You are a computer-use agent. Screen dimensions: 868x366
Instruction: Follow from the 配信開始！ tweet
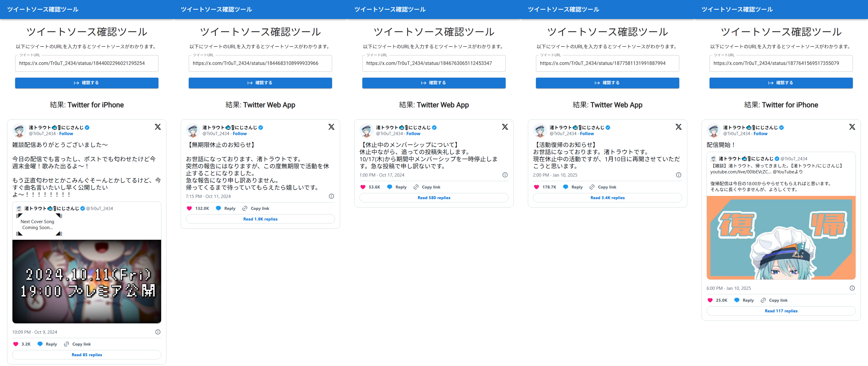pyautogui.click(x=760, y=134)
